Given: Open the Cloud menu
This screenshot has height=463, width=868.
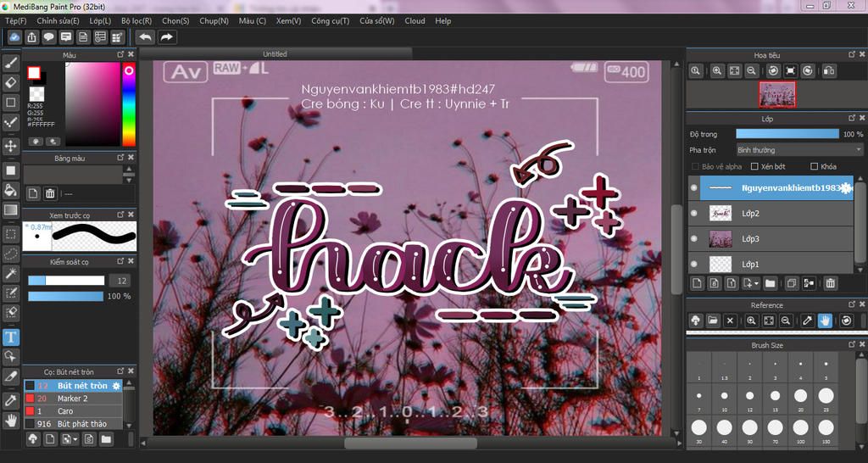Looking at the screenshot, I should point(415,21).
